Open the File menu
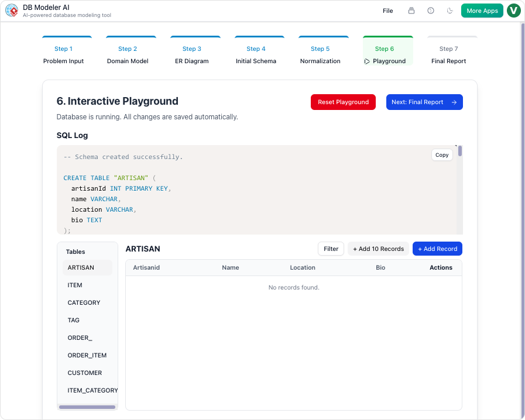The height and width of the screenshot is (420, 525). point(387,11)
